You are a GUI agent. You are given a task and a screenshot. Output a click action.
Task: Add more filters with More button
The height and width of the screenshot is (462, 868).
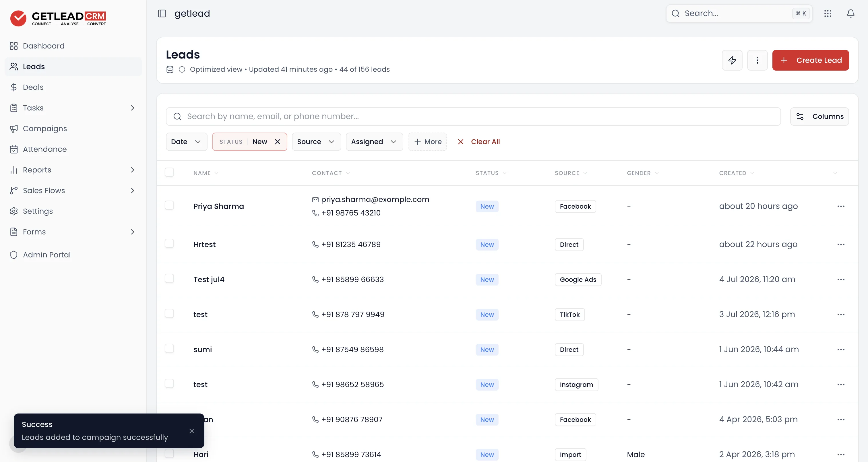(x=427, y=142)
